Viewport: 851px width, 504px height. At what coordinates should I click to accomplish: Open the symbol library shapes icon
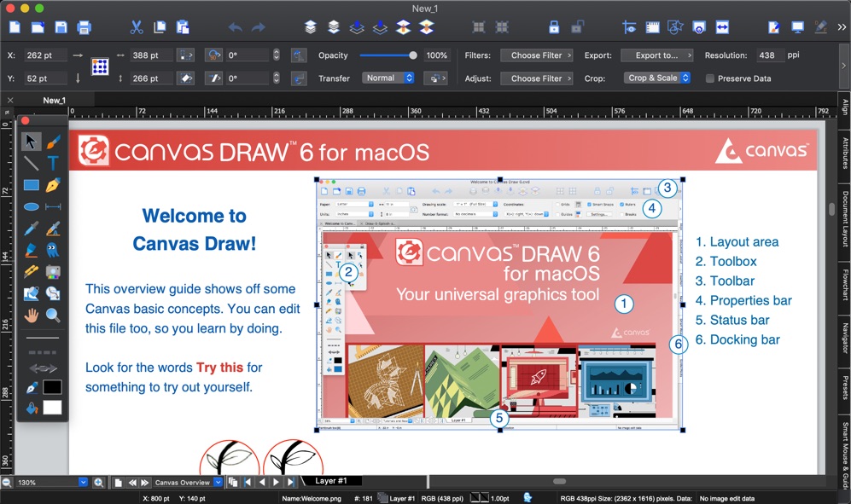[x=675, y=27]
